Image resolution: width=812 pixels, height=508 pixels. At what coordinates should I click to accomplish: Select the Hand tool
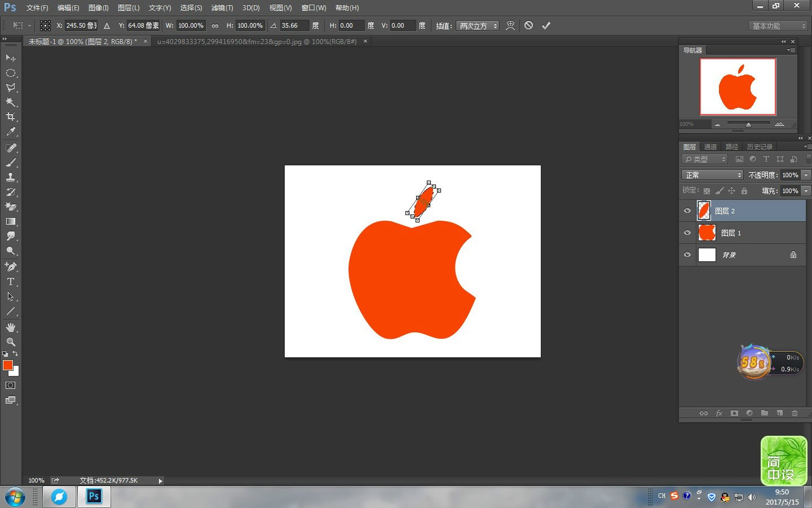tap(11, 327)
